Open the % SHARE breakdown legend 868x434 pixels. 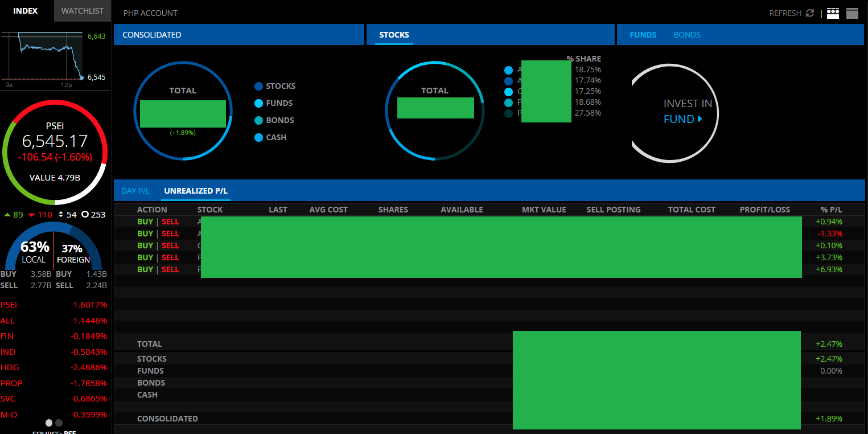click(583, 58)
